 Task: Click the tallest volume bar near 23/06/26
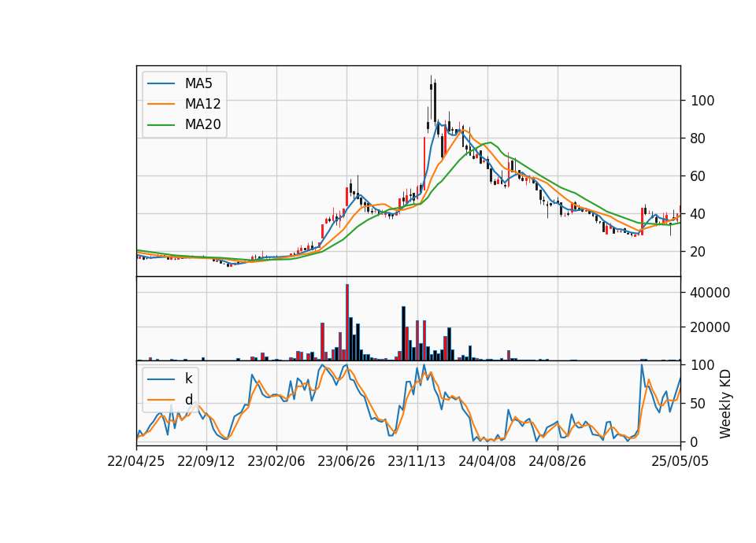[347, 323]
